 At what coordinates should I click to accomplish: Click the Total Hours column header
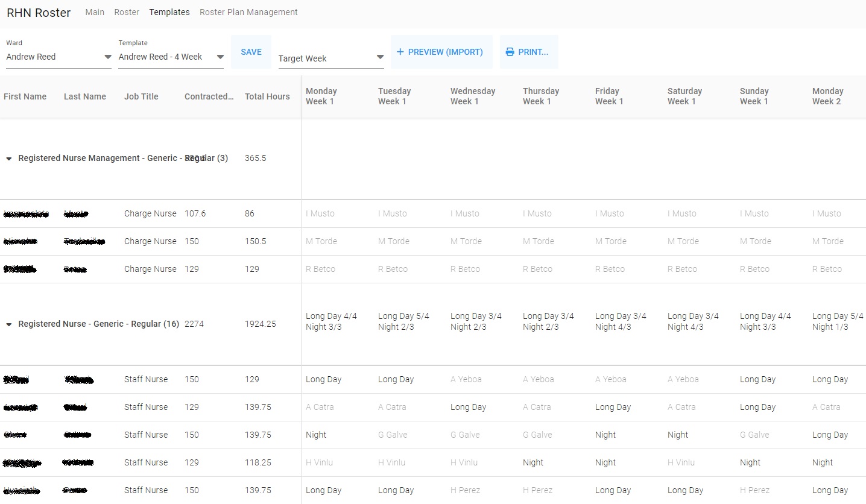pos(267,96)
